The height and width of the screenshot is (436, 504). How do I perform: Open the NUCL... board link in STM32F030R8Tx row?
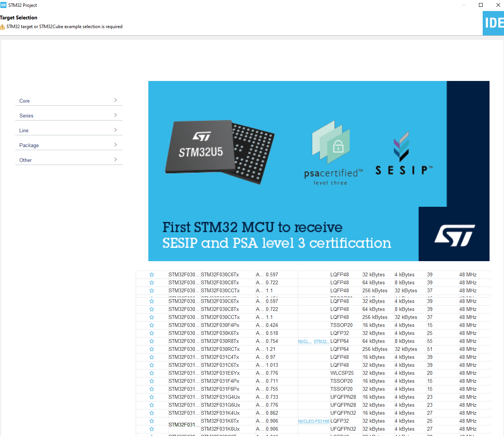(305, 341)
